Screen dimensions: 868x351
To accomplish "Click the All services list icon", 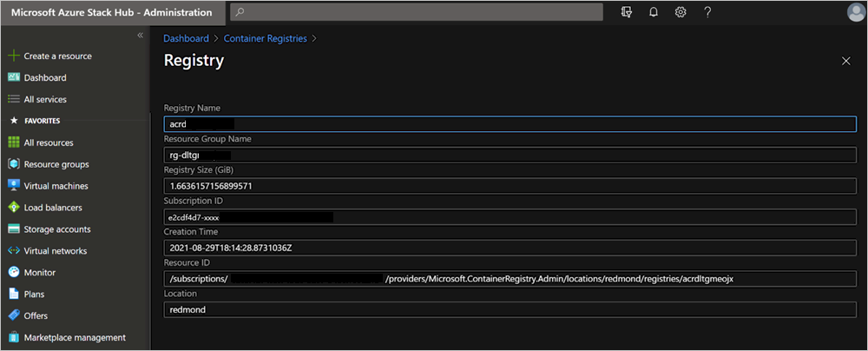I will (14, 99).
